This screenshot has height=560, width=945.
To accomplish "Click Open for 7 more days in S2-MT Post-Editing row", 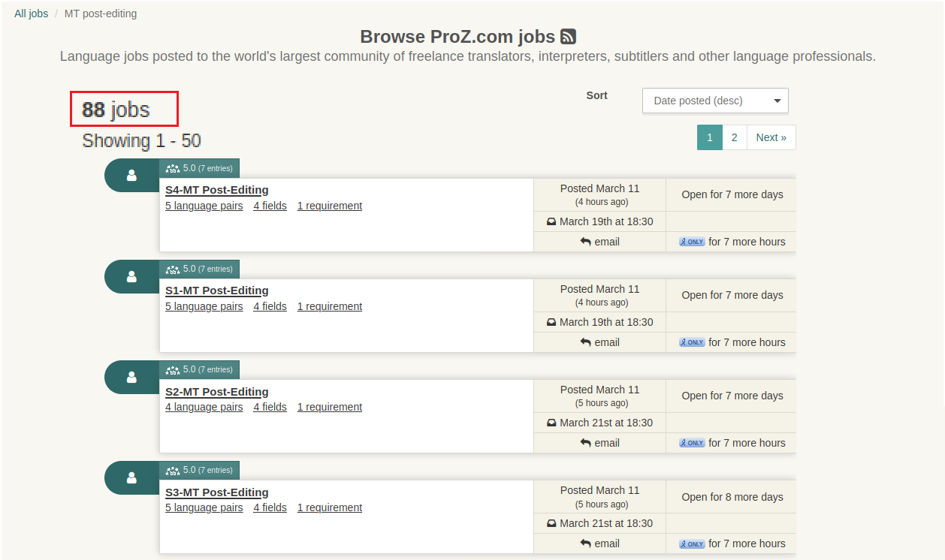I will tap(732, 396).
